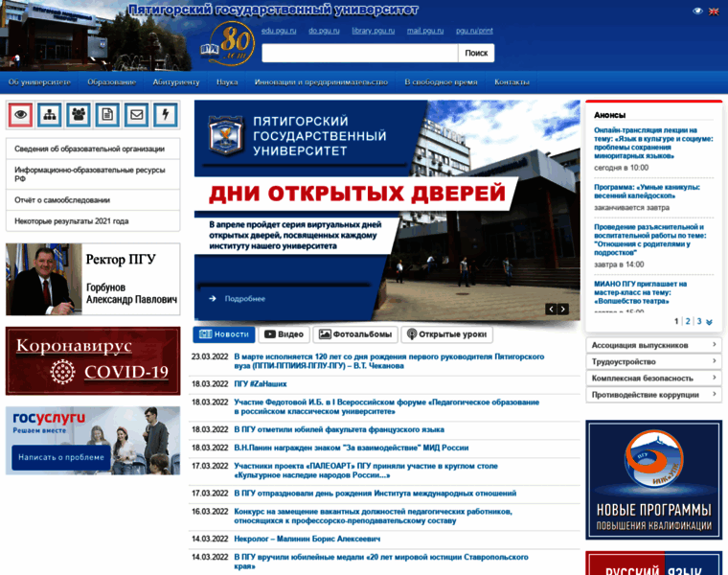Image resolution: width=728 pixels, height=575 pixels.
Task: Open edu.pgu.ru link
Action: tap(279, 31)
